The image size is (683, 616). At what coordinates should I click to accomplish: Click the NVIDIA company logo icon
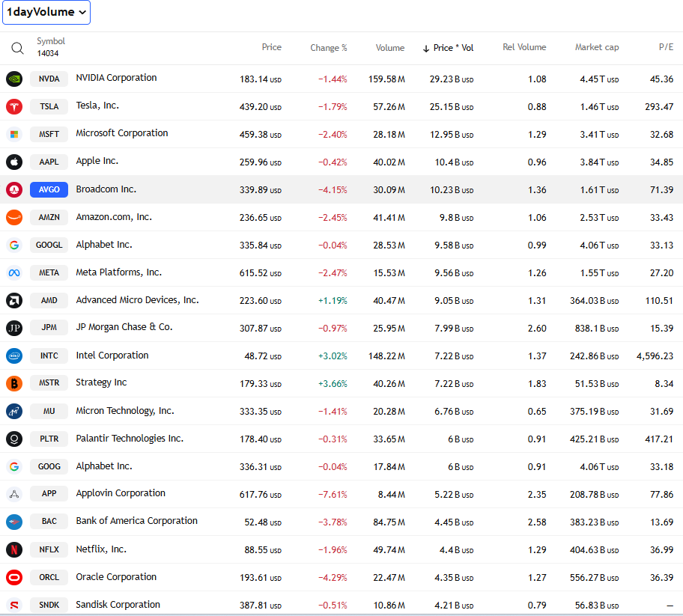(14, 79)
